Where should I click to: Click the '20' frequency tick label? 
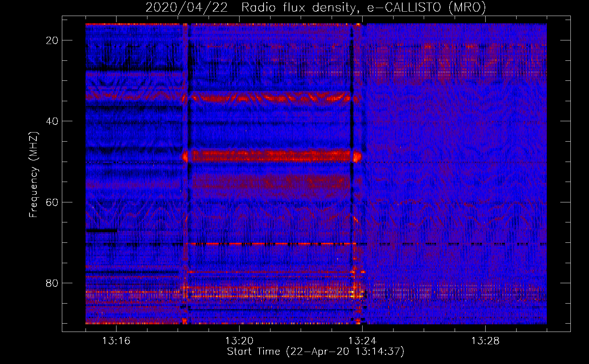coord(52,40)
